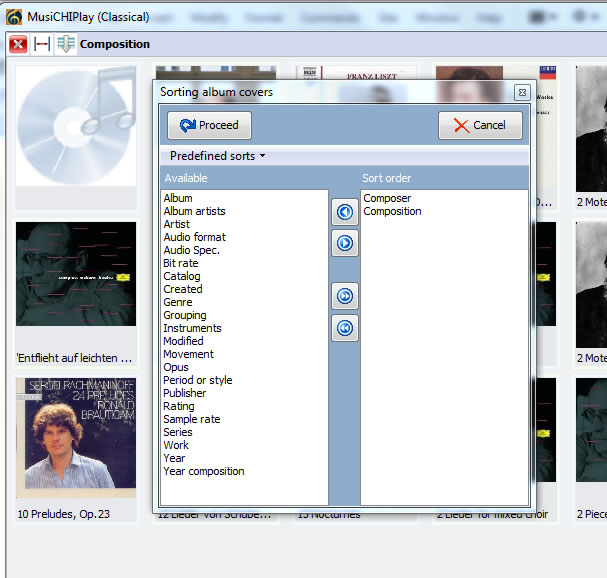Click the MusiCHIPlay app icon in the title bar
Viewport: 607px width, 578px height.
(x=15, y=17)
